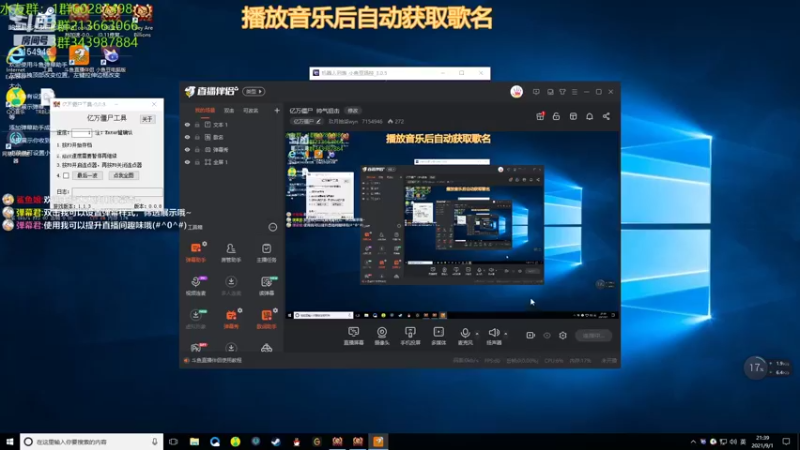Start recording with the record camera icon

tap(531, 335)
